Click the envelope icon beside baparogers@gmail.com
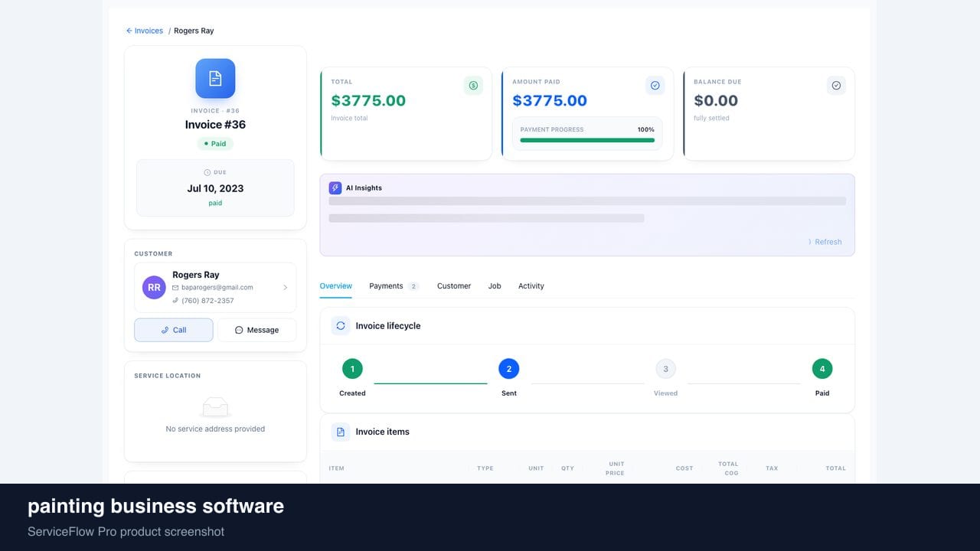This screenshot has width=980, height=551. click(x=175, y=288)
